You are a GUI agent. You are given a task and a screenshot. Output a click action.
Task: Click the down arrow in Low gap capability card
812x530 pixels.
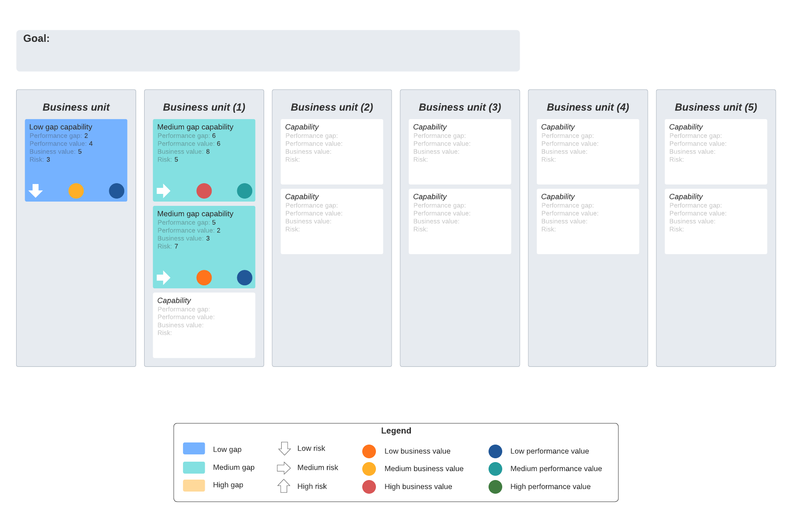click(x=35, y=190)
